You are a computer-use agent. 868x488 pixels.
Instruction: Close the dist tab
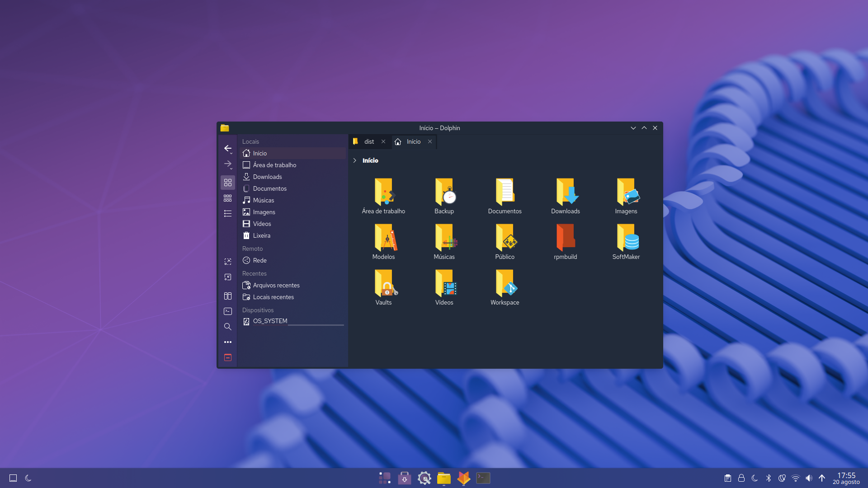[x=383, y=141]
